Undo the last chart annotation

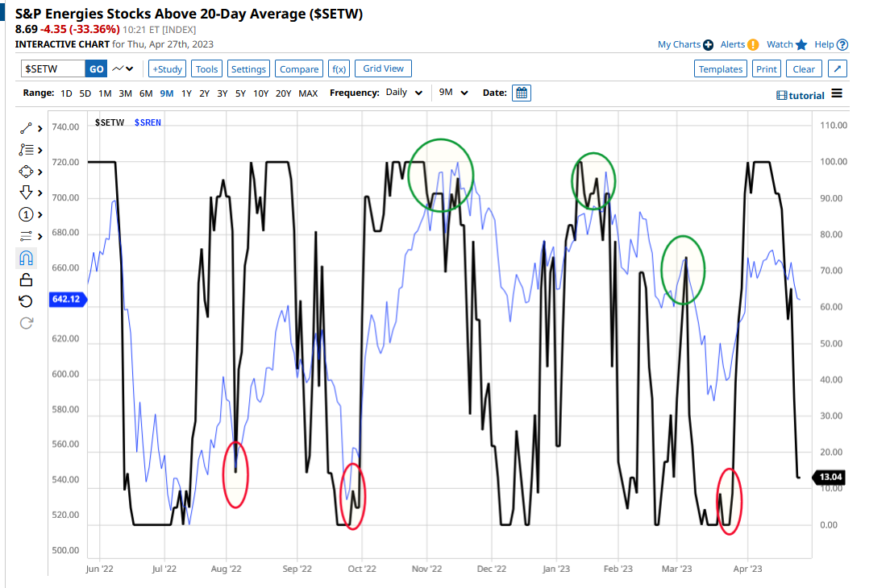[x=25, y=300]
